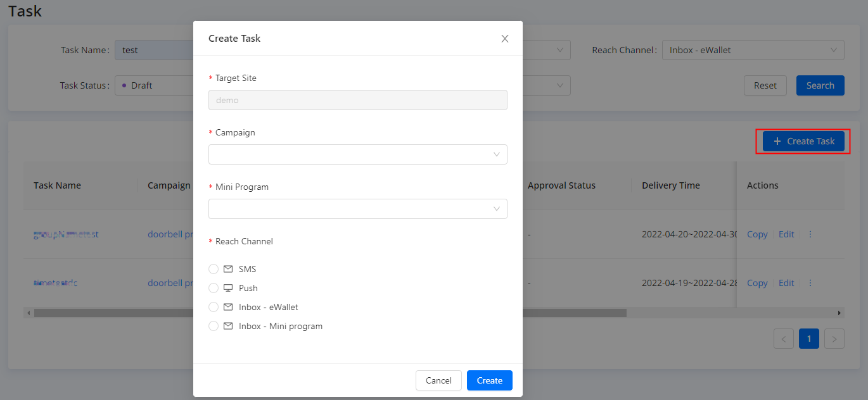The image size is (868, 400).
Task: Close the Create Task dialog with X
Action: [x=505, y=39]
